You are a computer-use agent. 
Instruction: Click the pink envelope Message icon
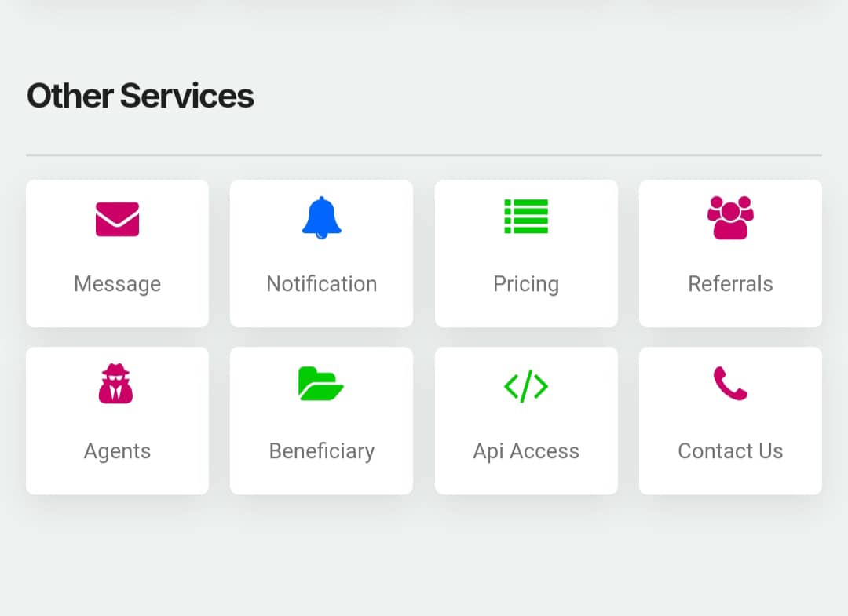(x=117, y=219)
